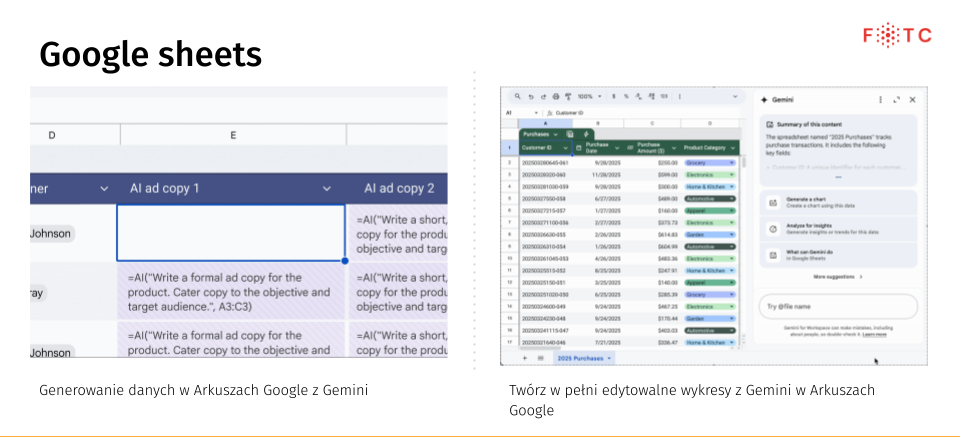Expand the Gemini panel to full size
The height and width of the screenshot is (437, 960).
896,100
